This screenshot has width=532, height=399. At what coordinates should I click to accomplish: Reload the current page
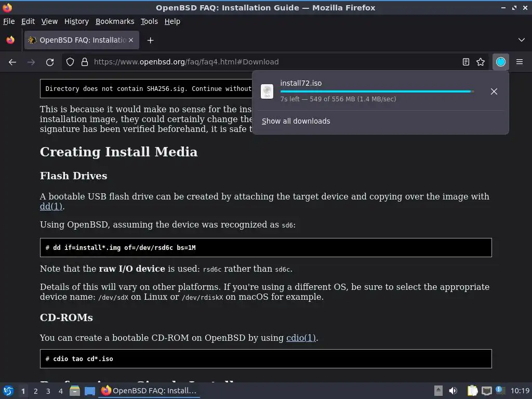tap(50, 62)
